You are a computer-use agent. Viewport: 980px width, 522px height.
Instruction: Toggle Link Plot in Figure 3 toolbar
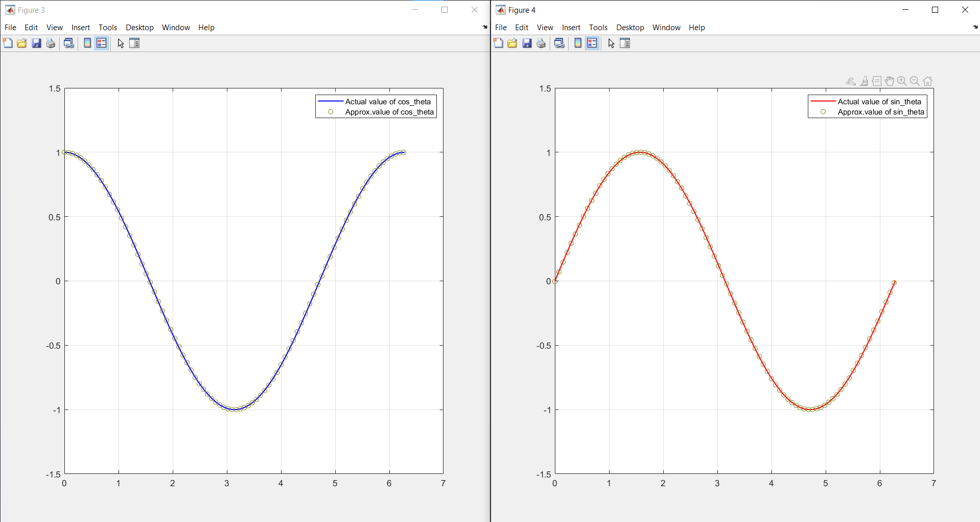(x=68, y=43)
